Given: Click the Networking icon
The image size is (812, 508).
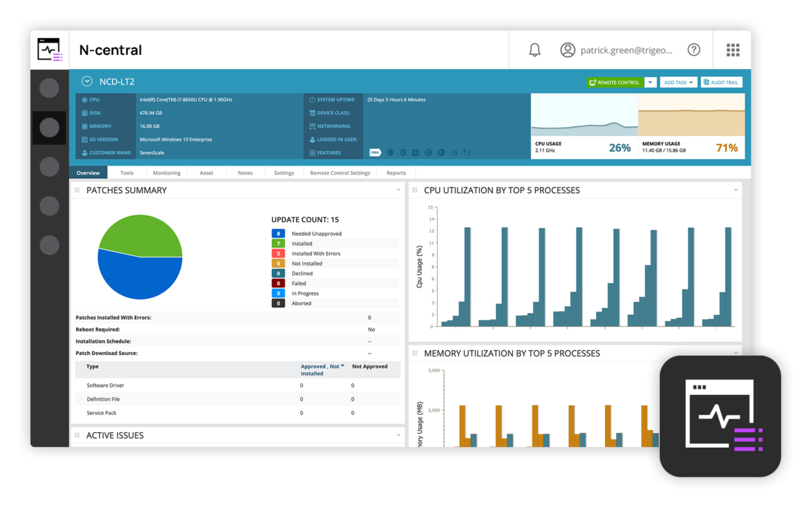Looking at the screenshot, I should (x=312, y=126).
